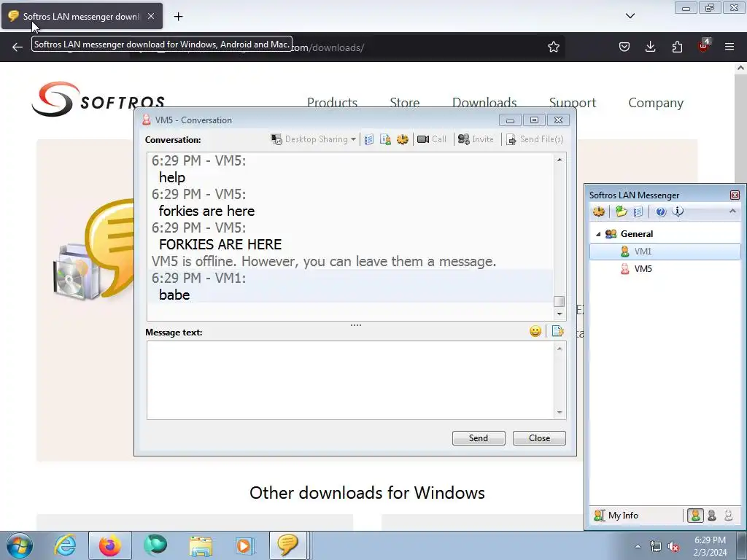
Task: List all tabs with the chevron button
Action: tap(630, 16)
